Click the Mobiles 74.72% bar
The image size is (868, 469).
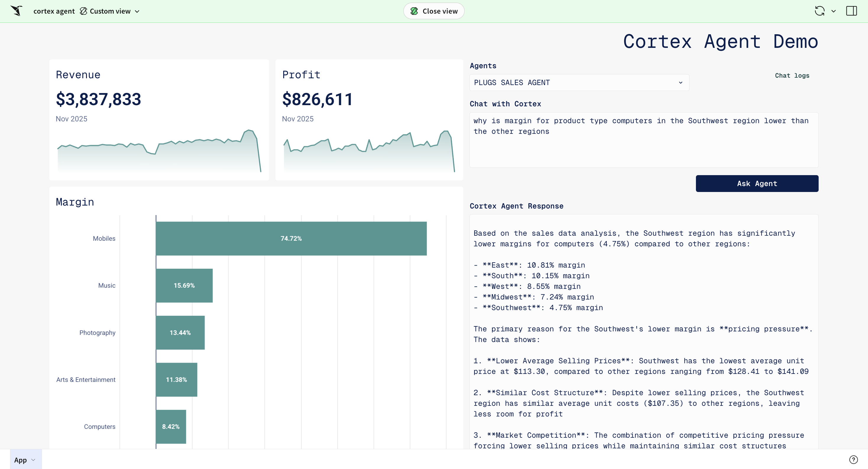[291, 238]
